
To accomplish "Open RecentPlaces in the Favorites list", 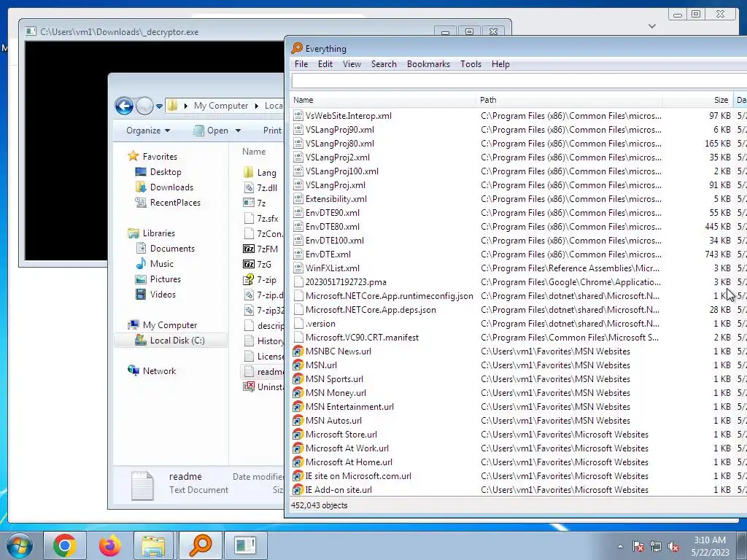I will (x=175, y=203).
